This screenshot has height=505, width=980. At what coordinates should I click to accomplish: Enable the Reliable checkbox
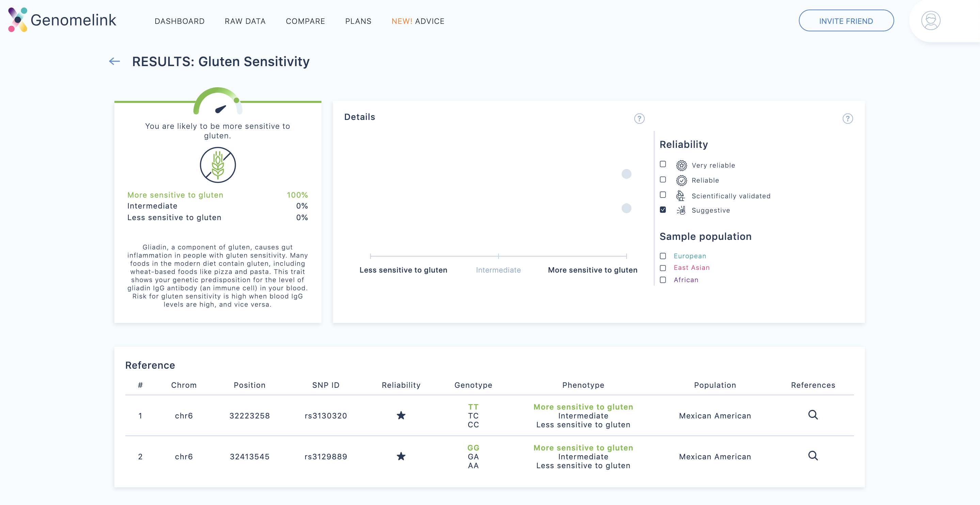click(663, 179)
